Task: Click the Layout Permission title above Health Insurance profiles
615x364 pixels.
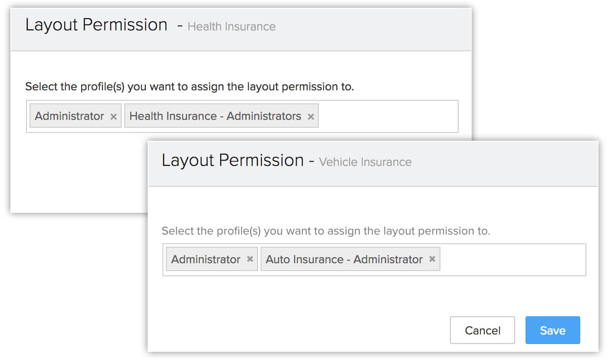Action: point(96,25)
